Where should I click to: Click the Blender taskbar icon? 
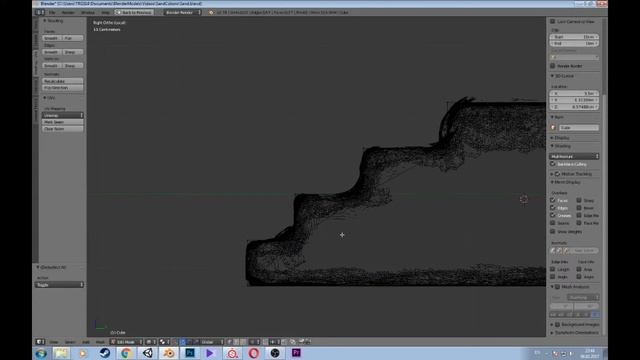pos(169,353)
